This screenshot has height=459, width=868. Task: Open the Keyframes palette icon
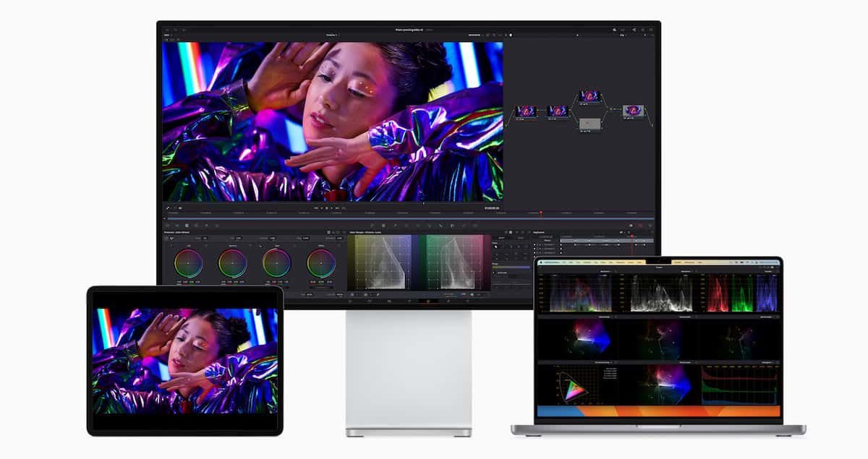pyautogui.click(x=629, y=225)
